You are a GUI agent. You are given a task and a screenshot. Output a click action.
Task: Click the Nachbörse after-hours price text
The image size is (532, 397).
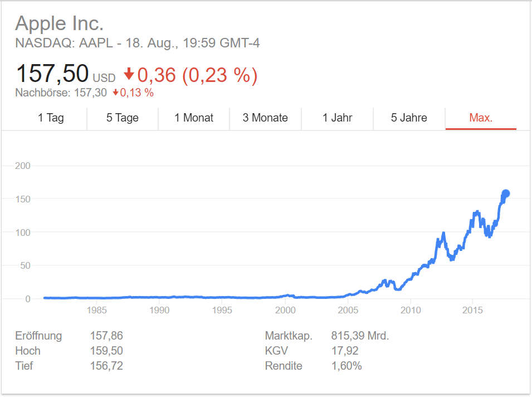(61, 93)
